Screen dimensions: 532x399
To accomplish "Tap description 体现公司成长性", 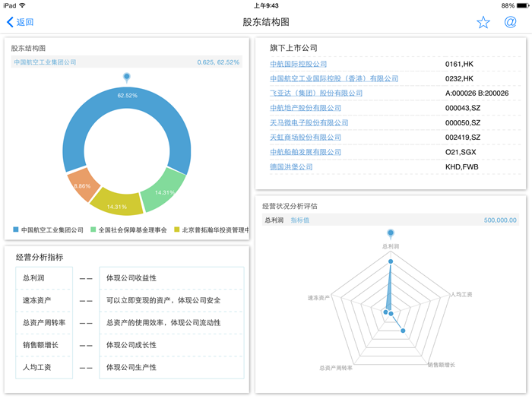I will tap(131, 345).
